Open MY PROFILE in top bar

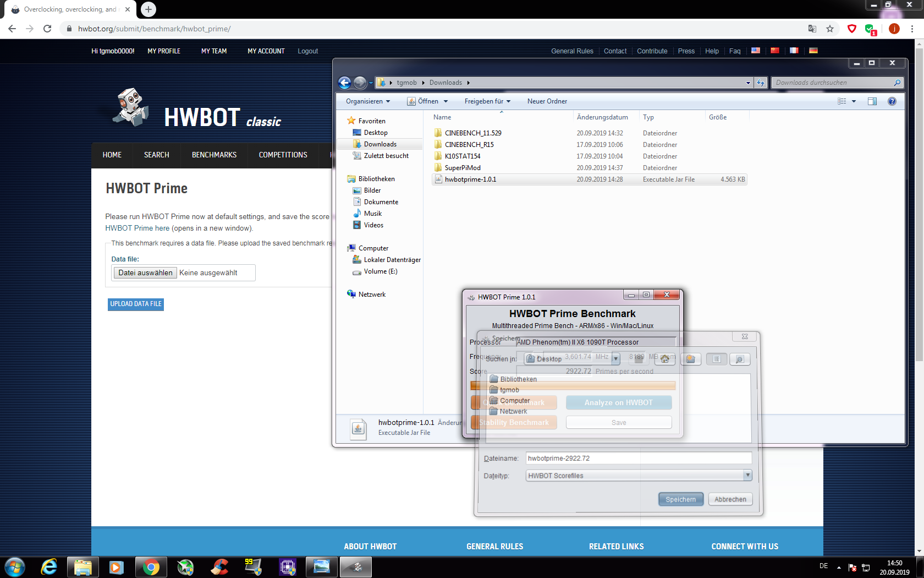point(164,51)
